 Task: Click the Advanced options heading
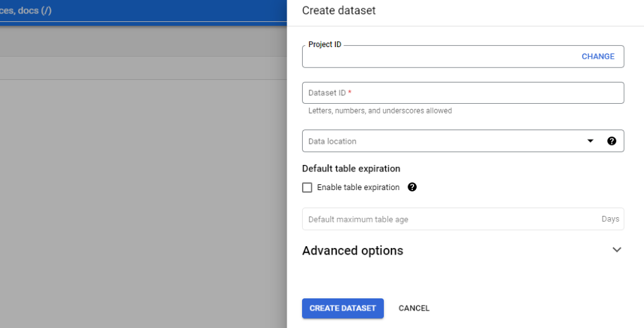[x=352, y=251]
